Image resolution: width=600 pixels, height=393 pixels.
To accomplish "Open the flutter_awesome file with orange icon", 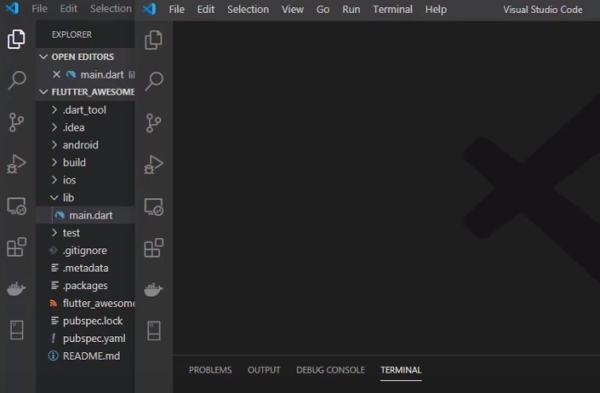I will point(86,303).
